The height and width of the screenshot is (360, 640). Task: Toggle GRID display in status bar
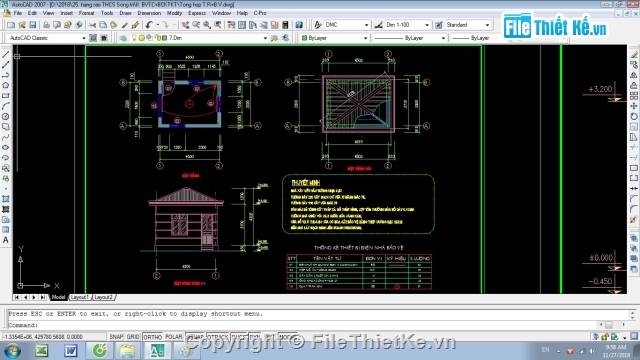click(133, 337)
